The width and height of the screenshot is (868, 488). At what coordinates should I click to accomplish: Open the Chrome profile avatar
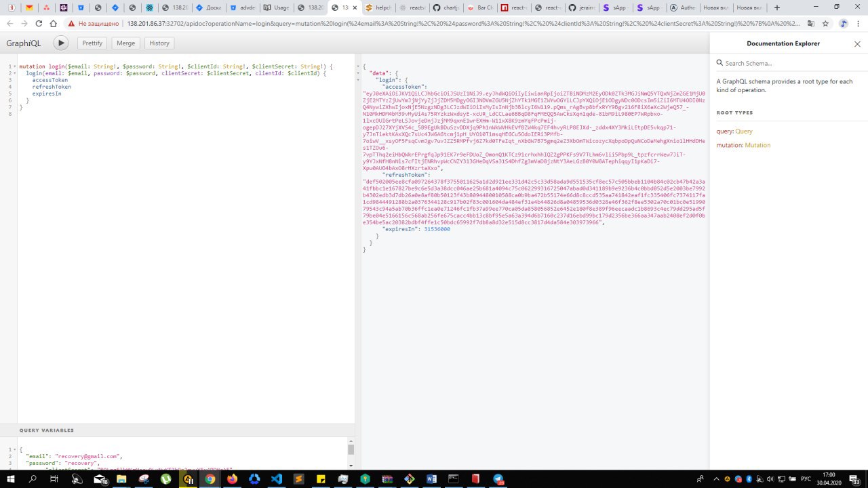[x=844, y=23]
